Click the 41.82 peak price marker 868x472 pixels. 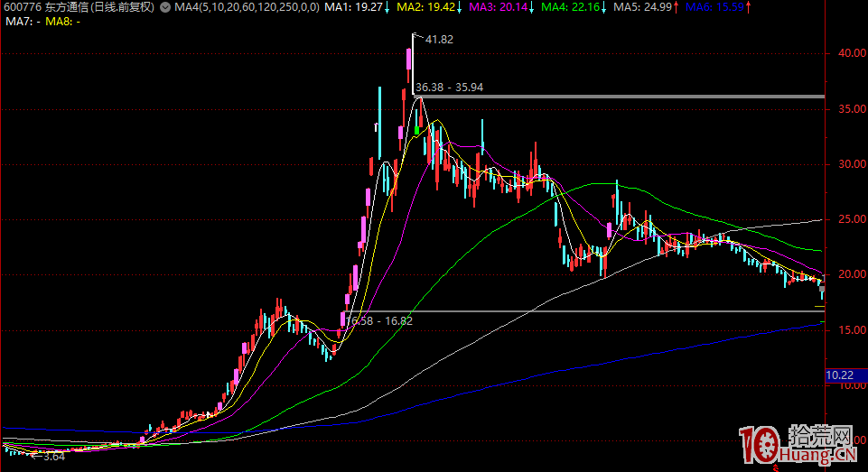click(x=439, y=40)
